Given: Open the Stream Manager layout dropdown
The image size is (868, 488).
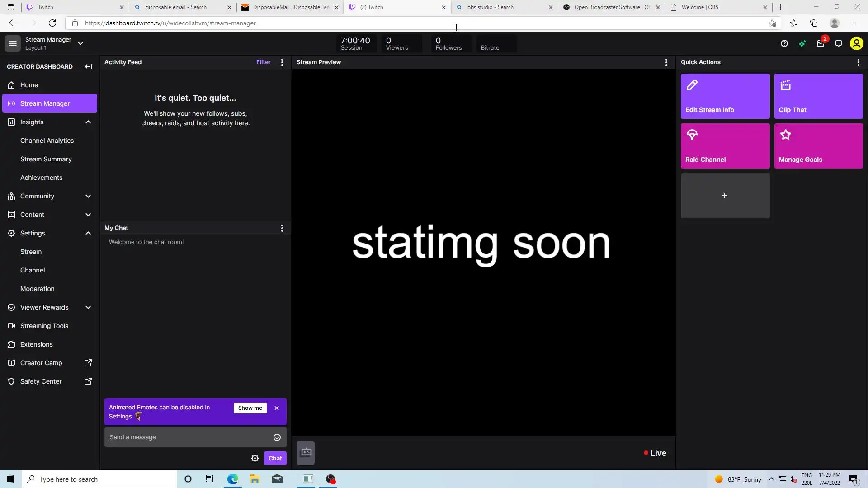Looking at the screenshot, I should click(80, 43).
